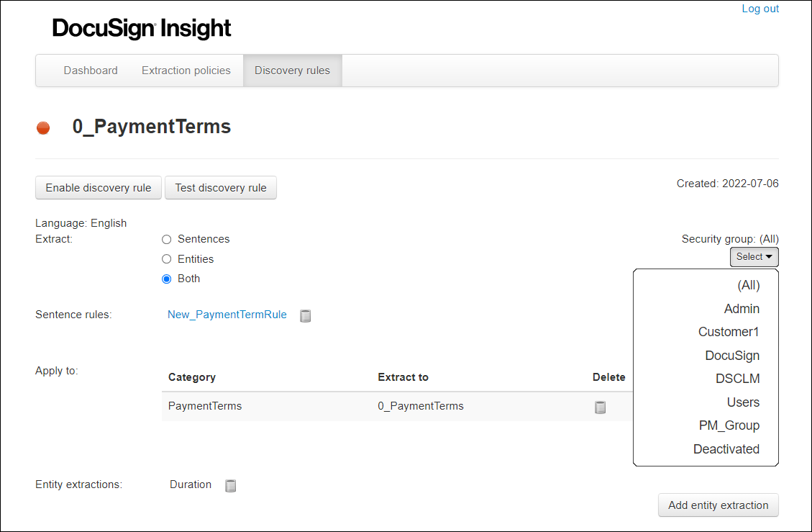This screenshot has height=532, width=812.
Task: Select the Sentences radio button
Action: tap(167, 239)
